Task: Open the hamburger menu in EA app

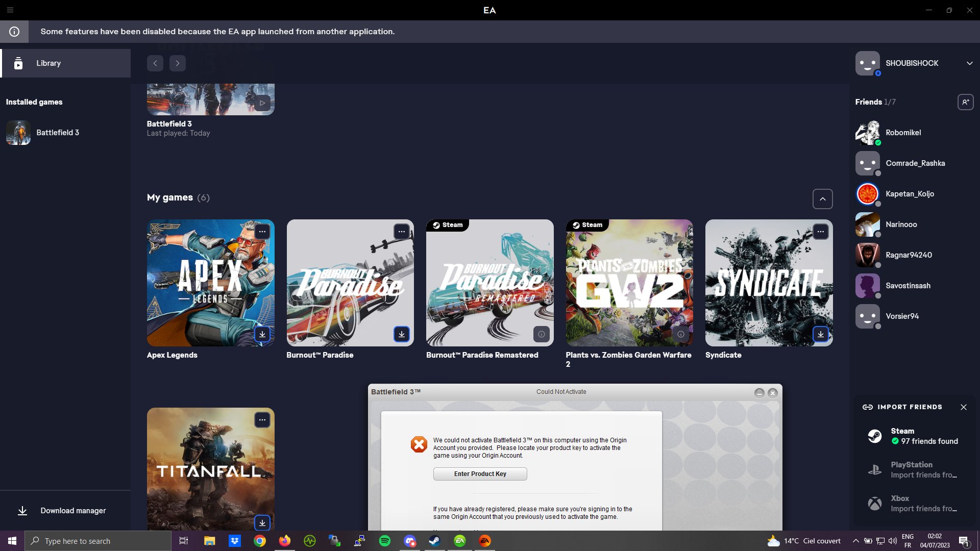Action: coord(10,10)
